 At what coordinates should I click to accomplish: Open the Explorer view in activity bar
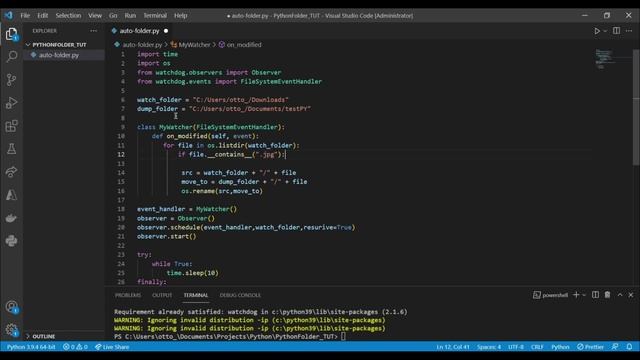[x=11, y=34]
